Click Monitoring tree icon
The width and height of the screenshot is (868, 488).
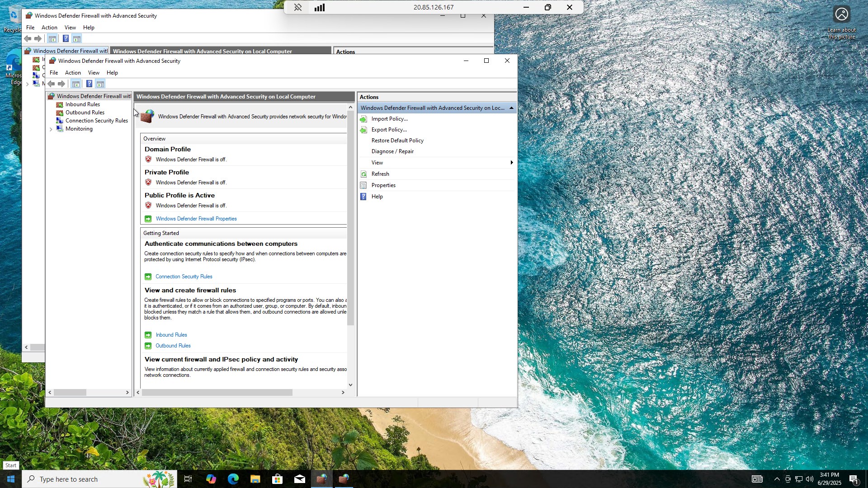60,129
